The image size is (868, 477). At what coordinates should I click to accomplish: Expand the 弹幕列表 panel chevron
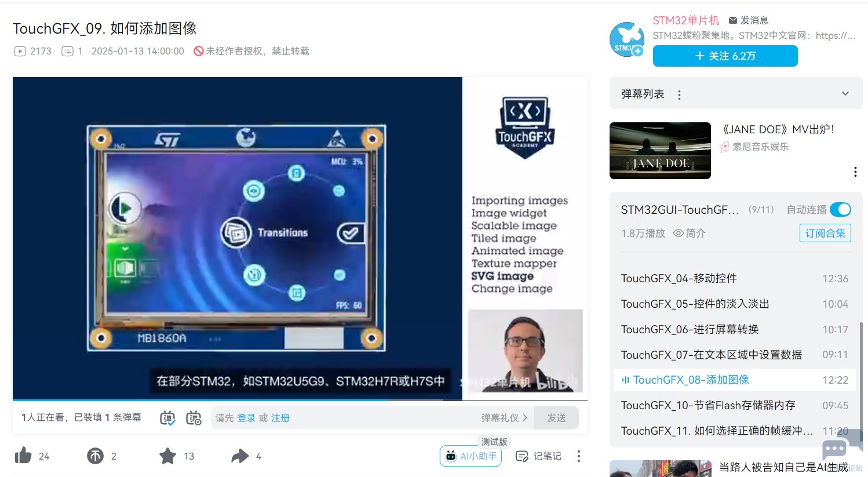845,94
